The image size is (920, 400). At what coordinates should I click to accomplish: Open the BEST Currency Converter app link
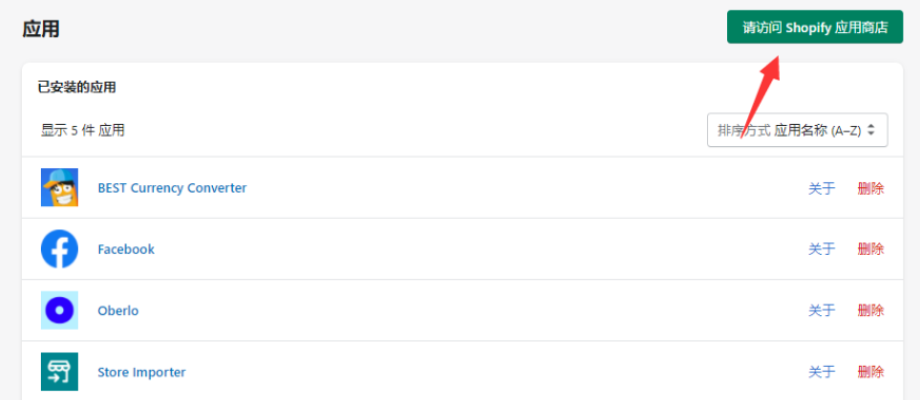(x=172, y=188)
